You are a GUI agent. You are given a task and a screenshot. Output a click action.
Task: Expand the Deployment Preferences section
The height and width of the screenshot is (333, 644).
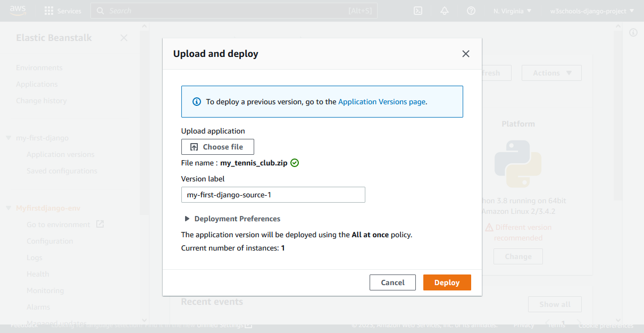coord(187,219)
